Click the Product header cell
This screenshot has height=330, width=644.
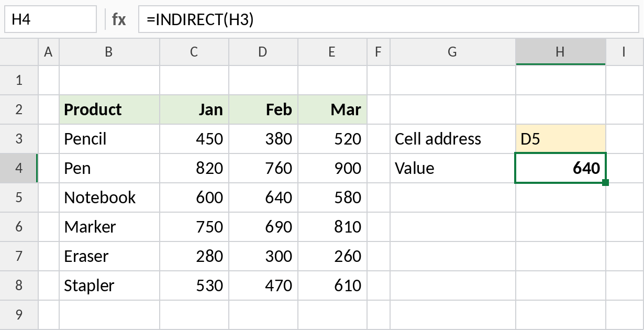(x=109, y=109)
